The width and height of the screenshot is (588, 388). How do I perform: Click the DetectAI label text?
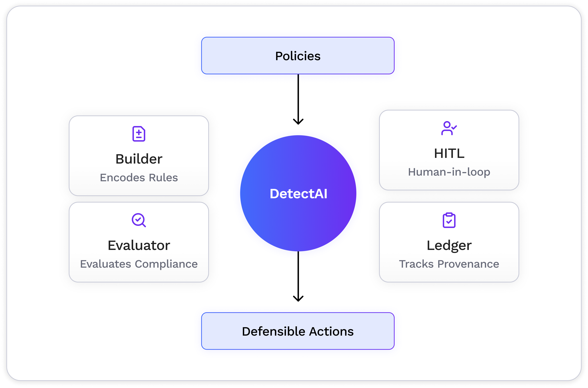click(x=298, y=193)
